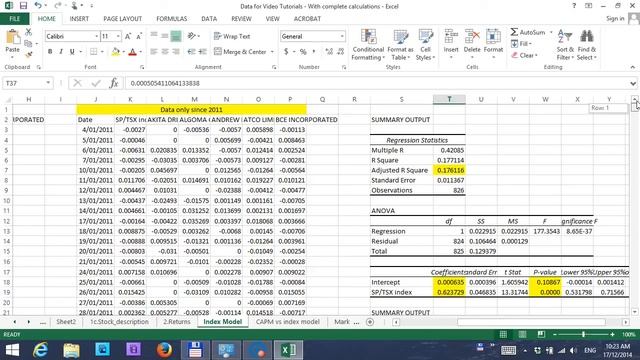Click the Insert Function fx icon
Viewport: 640px width, 360px height.
(x=114, y=83)
